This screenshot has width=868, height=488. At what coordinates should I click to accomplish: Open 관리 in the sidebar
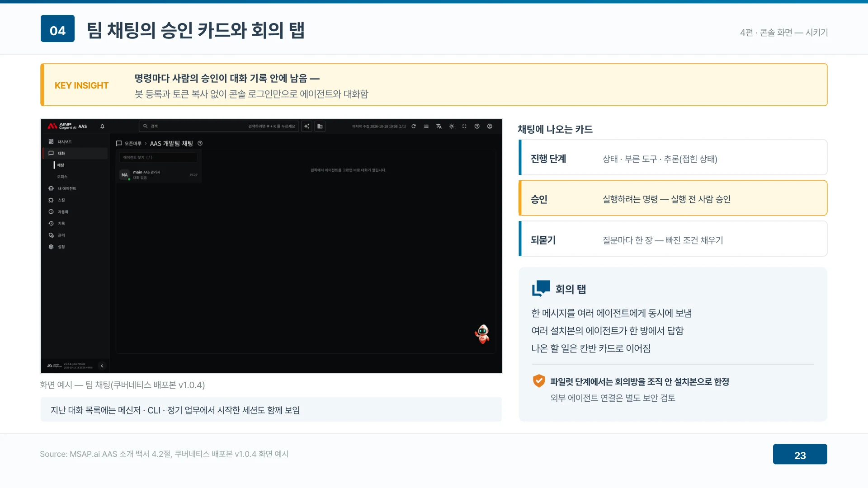coord(75,235)
